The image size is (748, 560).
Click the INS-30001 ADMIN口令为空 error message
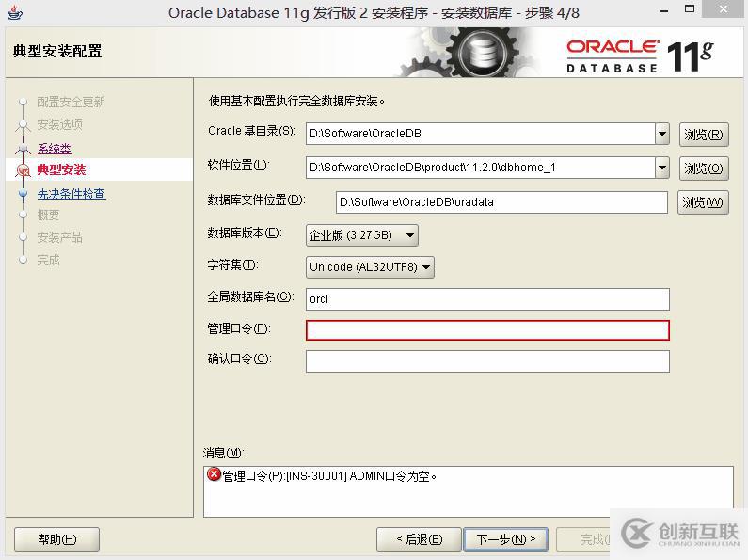coord(329,476)
